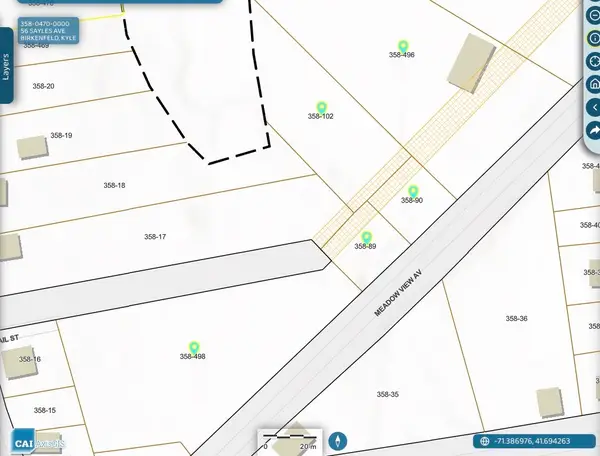The image size is (600, 456).
Task: Select the green marker on parcel 358-498
Action: click(x=193, y=346)
